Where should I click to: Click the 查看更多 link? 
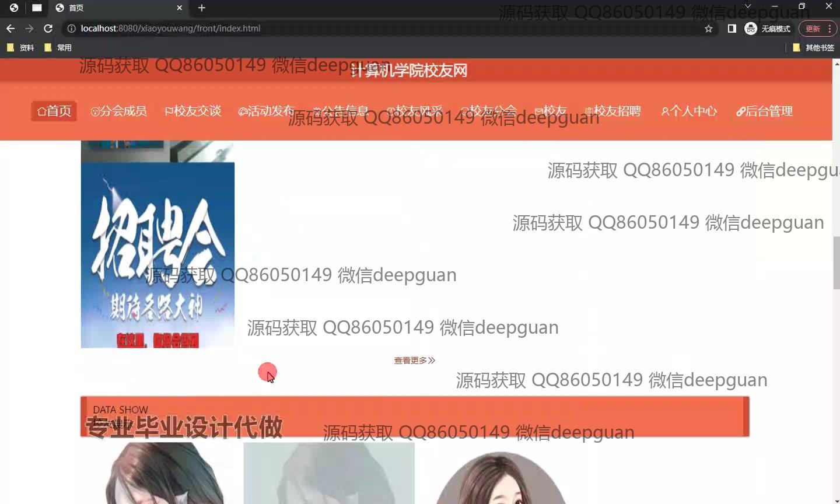414,360
